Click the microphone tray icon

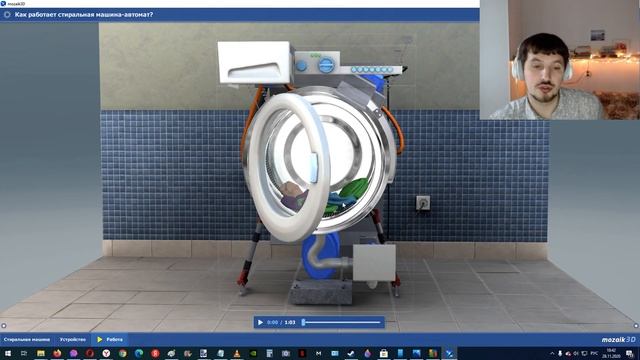(x=560, y=353)
